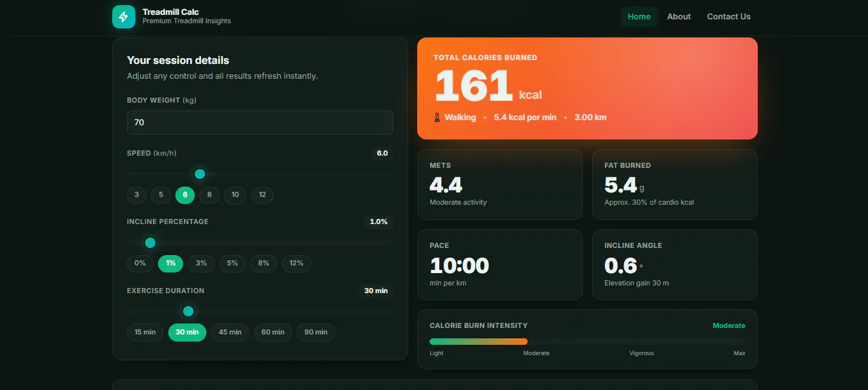This screenshot has height=390, width=868.
Task: Click the 'Moderate activity' text under METS
Action: coord(458,202)
